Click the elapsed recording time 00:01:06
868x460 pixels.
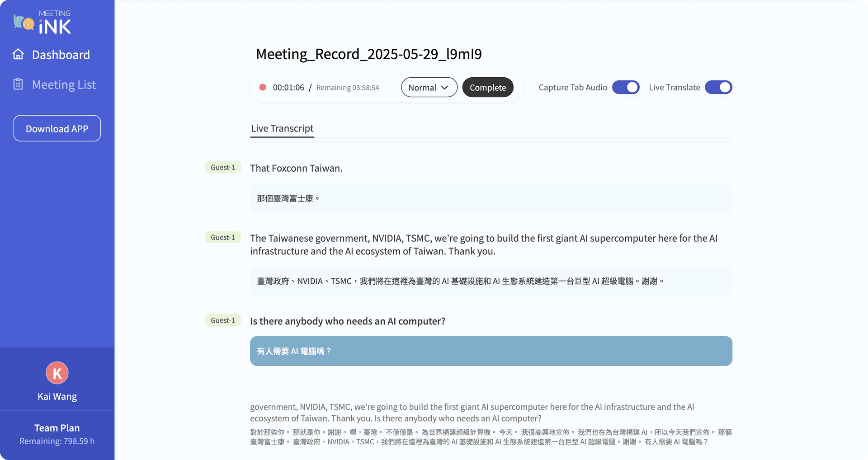[x=288, y=88]
